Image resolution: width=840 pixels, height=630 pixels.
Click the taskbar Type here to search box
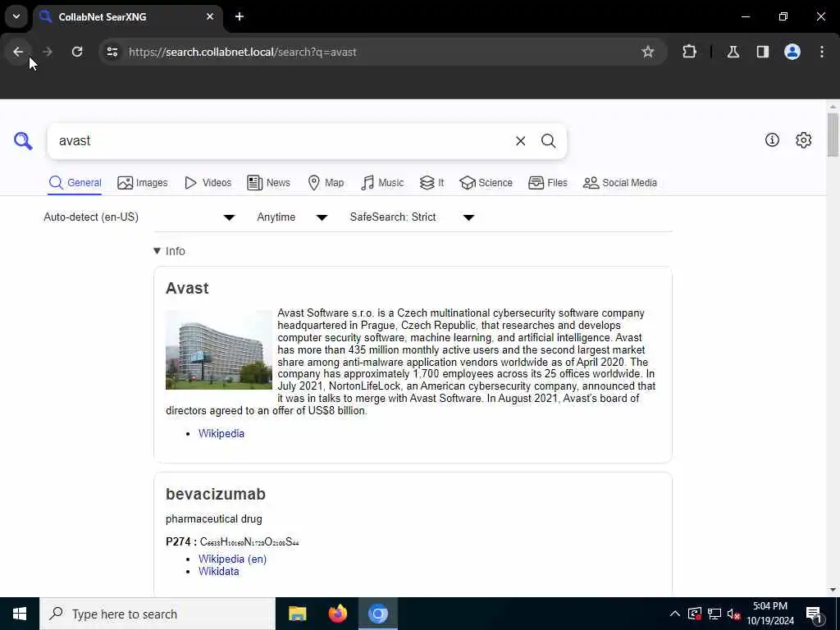pos(157,614)
